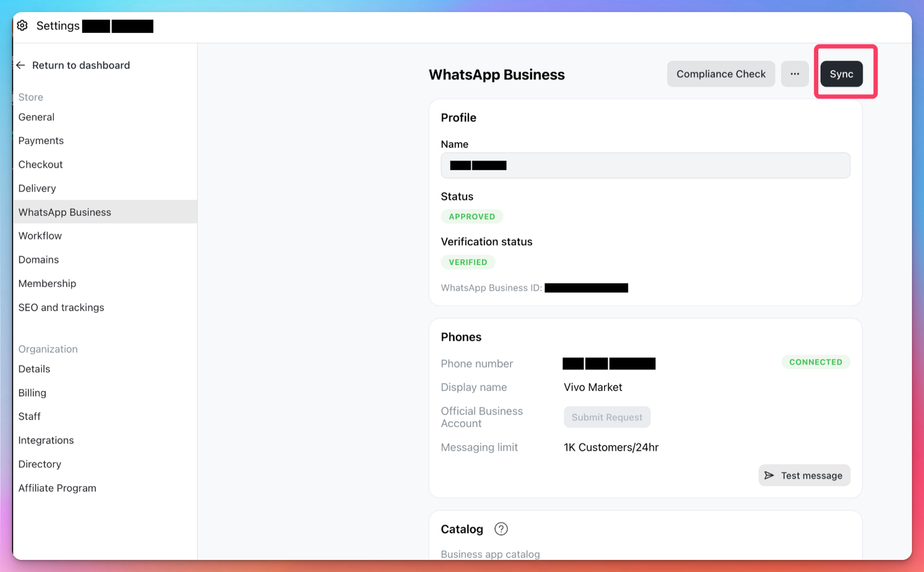Click the Profile section heading

tap(459, 118)
